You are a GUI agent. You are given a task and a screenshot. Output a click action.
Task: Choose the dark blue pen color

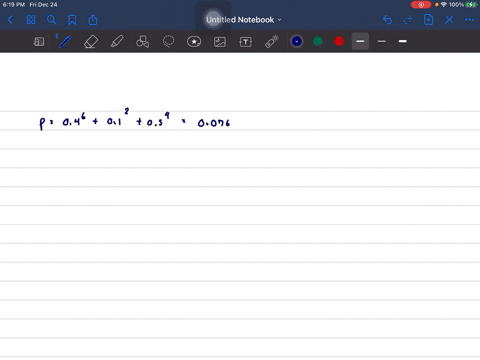click(297, 41)
